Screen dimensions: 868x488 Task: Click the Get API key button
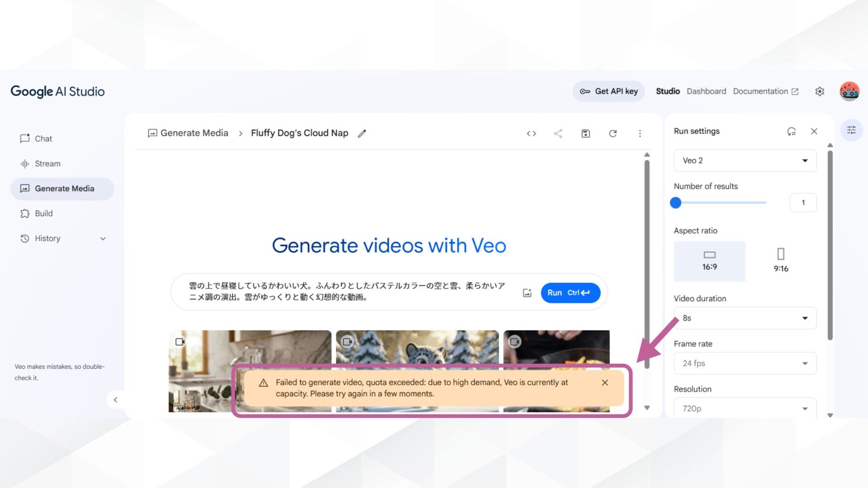coord(609,91)
